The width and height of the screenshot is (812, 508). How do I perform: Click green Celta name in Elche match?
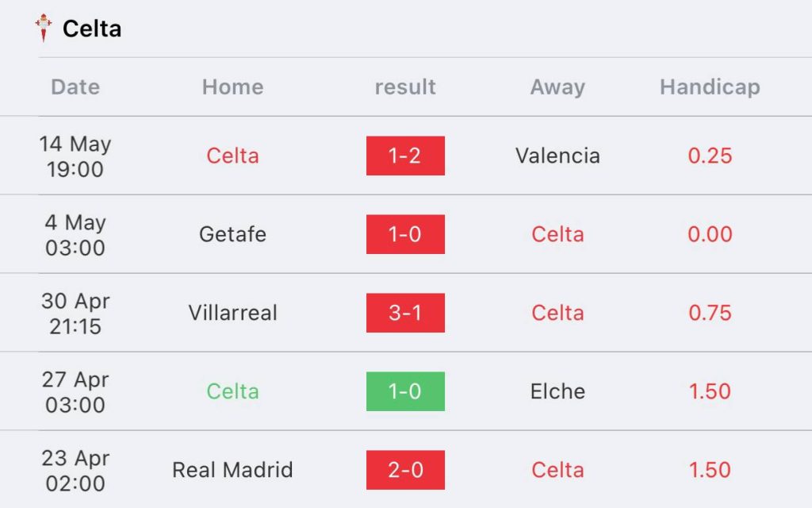232,391
